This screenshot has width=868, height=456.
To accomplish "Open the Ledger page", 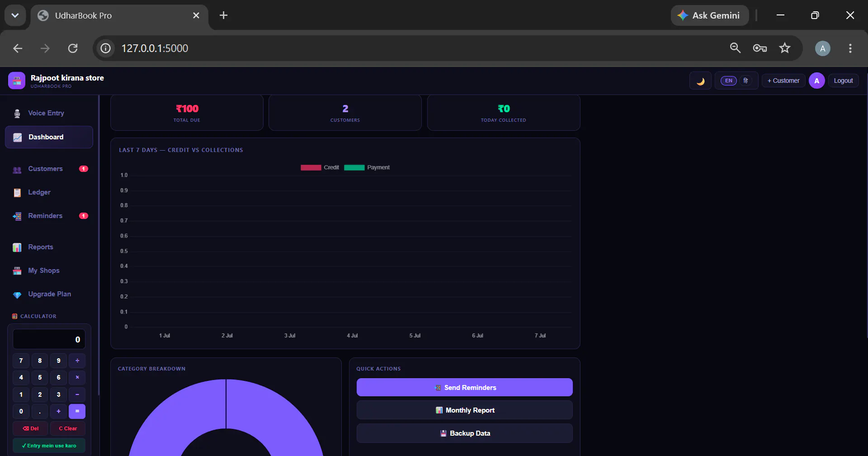I will click(x=49, y=192).
